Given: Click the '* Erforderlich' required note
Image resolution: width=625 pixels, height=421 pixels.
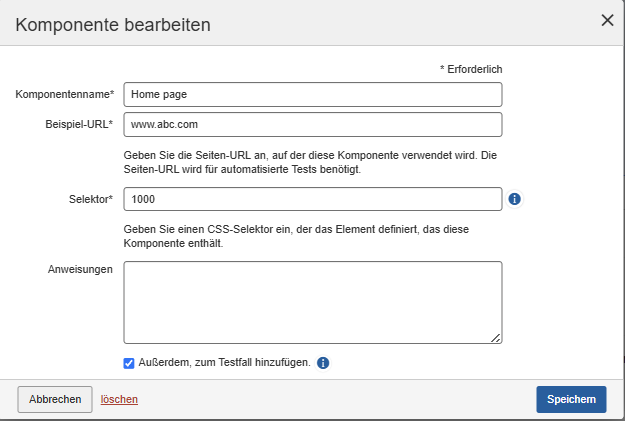Looking at the screenshot, I should click(x=470, y=69).
